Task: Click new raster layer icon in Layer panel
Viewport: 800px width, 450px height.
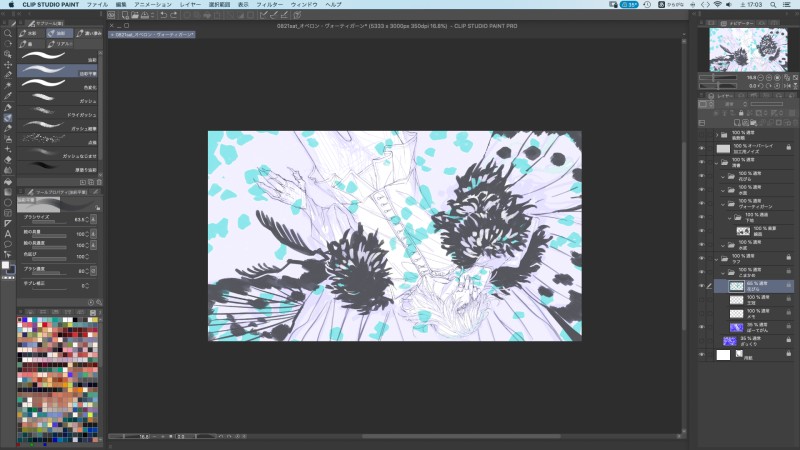Action: point(737,123)
